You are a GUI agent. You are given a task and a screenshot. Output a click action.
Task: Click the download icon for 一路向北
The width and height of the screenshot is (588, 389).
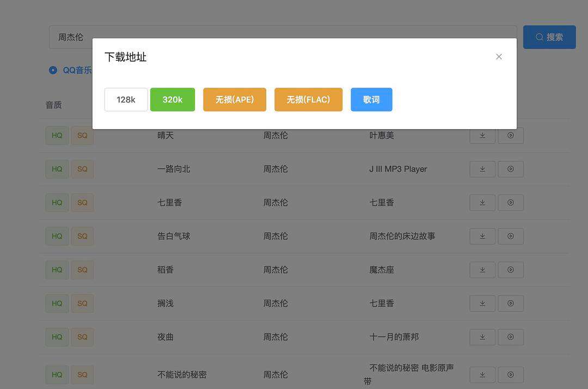click(x=482, y=169)
